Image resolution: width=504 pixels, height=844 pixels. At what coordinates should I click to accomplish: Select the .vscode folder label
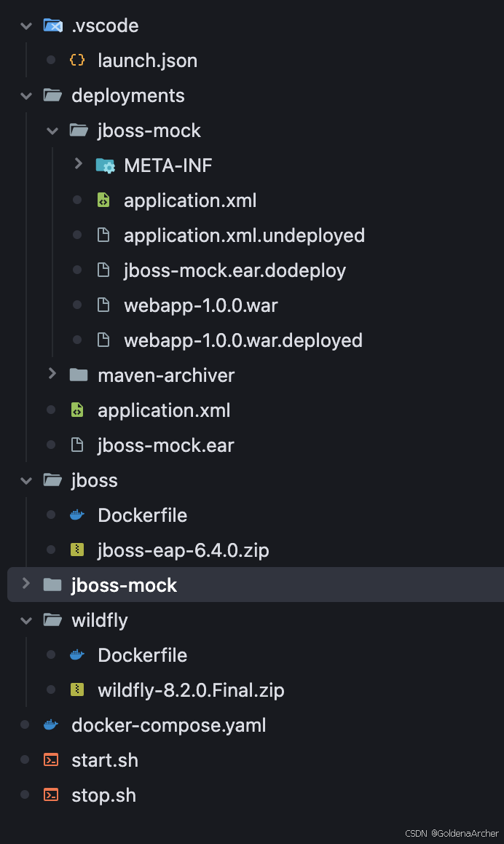point(105,26)
